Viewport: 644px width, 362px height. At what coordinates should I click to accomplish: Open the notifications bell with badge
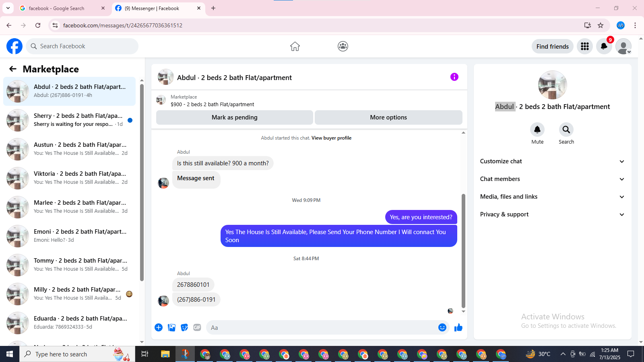[604, 46]
